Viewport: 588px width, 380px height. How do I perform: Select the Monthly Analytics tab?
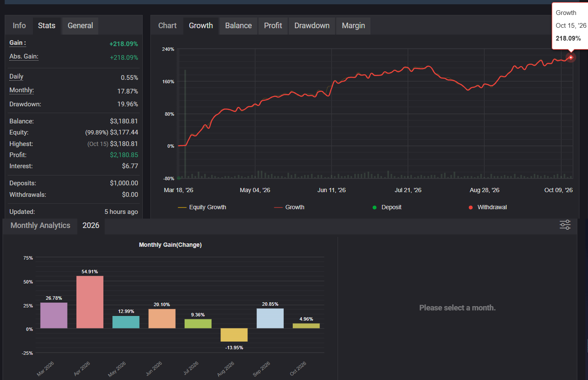point(40,225)
